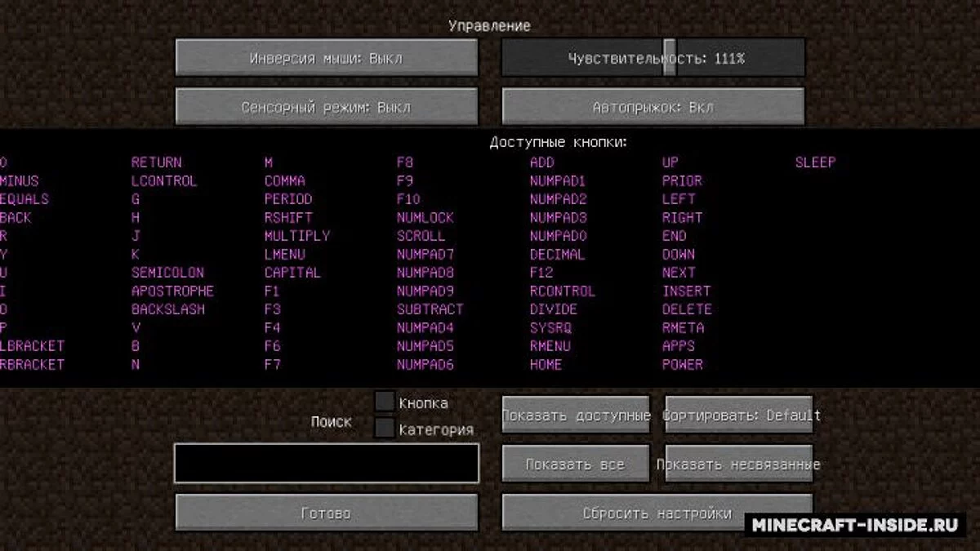Select the F1 key entry
This screenshot has width=980, height=551.
click(x=272, y=291)
